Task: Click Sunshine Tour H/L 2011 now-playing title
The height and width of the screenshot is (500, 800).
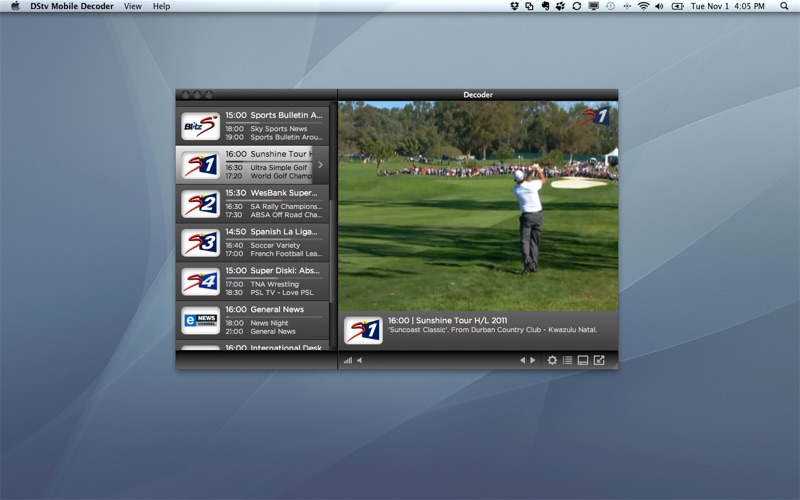Action: click(462, 320)
